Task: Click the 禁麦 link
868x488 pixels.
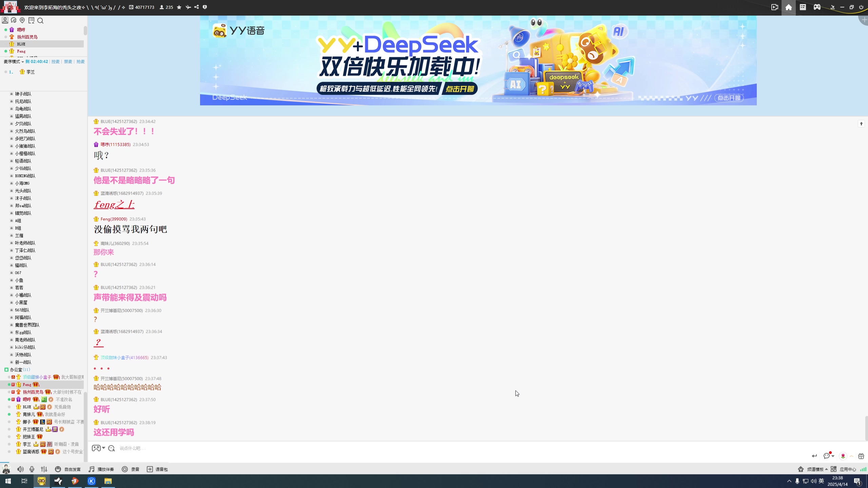Action: pyautogui.click(x=68, y=62)
